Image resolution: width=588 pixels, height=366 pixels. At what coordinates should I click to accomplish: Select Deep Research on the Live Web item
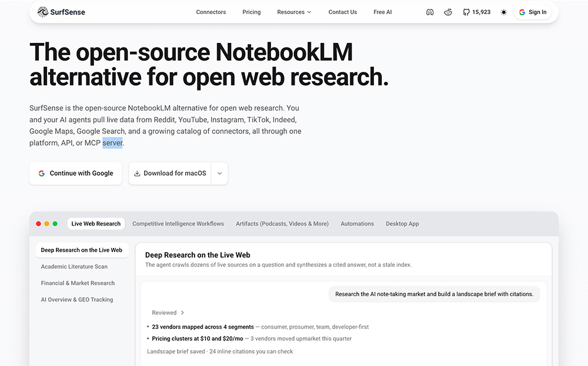(82, 250)
